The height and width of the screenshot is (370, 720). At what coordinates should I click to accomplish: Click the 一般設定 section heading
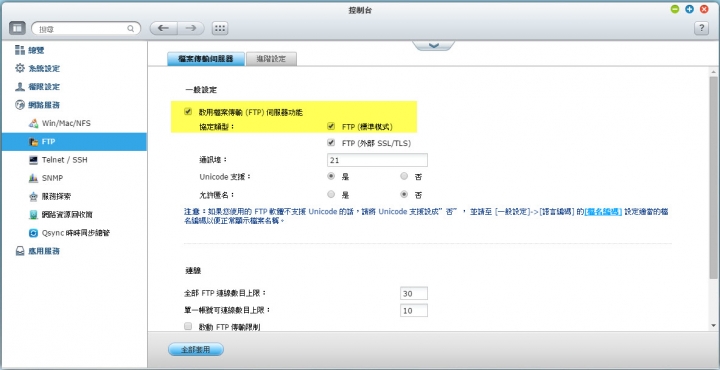[x=201, y=90]
